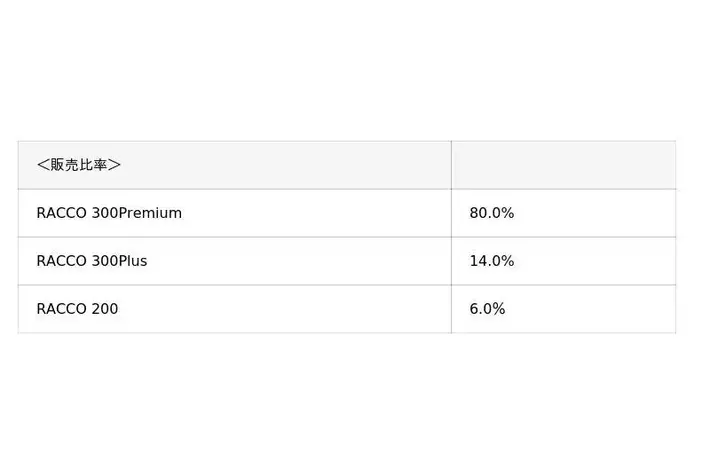
Task: Click the number 200 in the last row
Action: click(x=105, y=309)
